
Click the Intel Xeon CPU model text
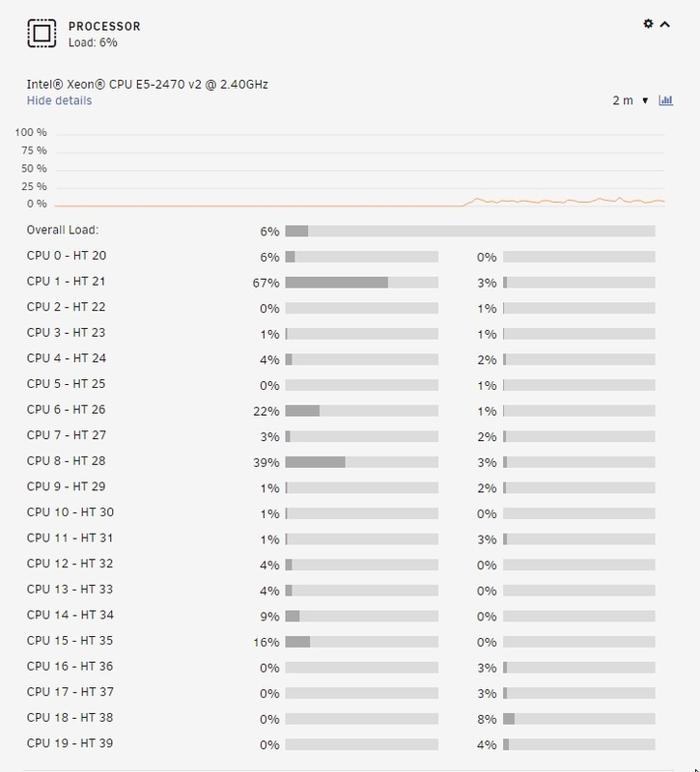(x=147, y=84)
